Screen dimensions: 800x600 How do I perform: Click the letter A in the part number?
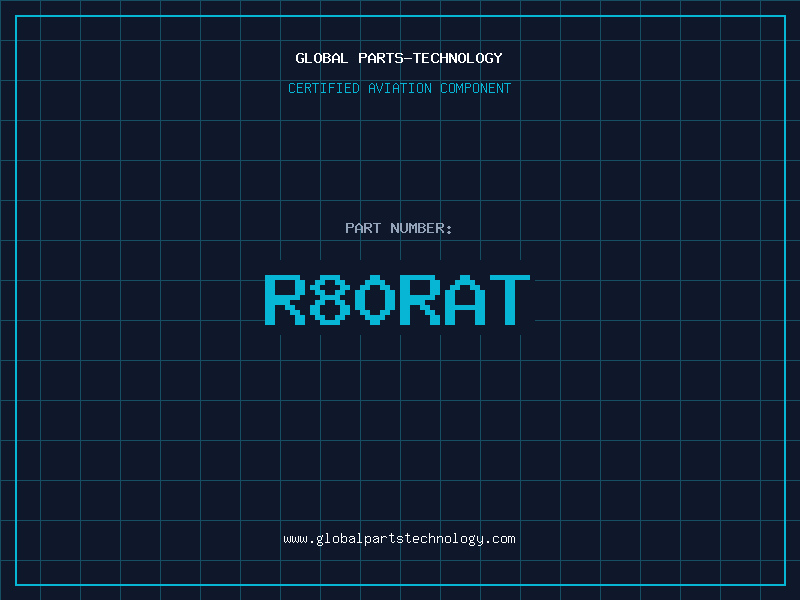click(464, 299)
